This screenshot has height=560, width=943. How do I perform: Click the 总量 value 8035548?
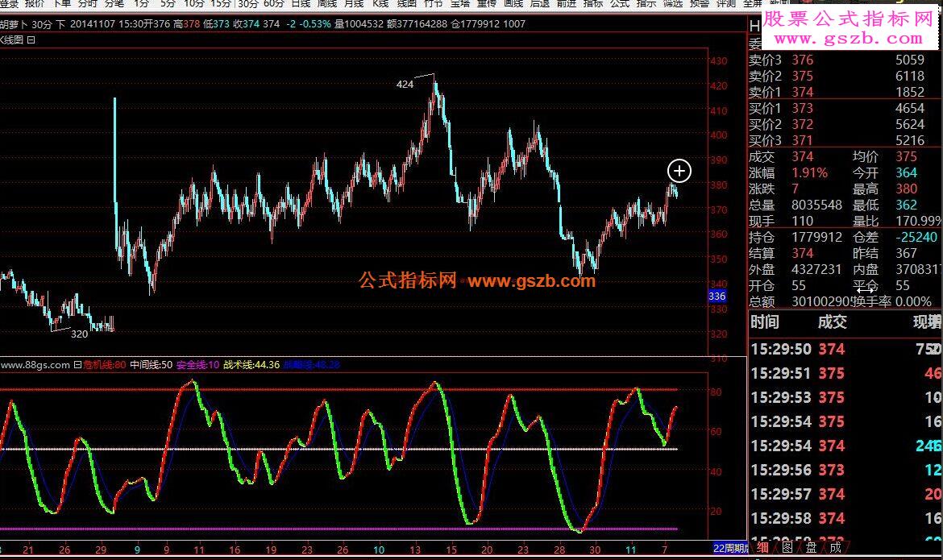click(x=816, y=205)
